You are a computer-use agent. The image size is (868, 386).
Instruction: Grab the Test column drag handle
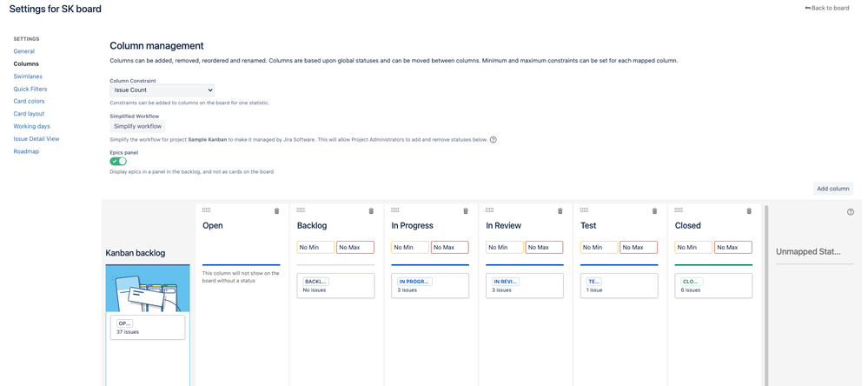585,210
